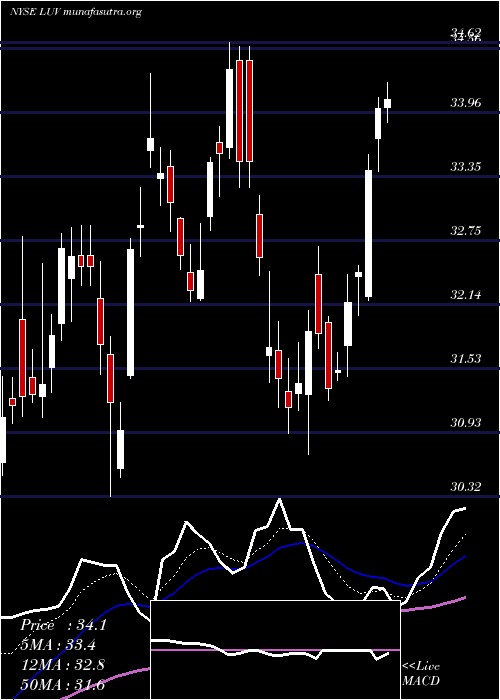Select the 34.62 price level label
Viewport: 500px width, 700px height.
466,31
